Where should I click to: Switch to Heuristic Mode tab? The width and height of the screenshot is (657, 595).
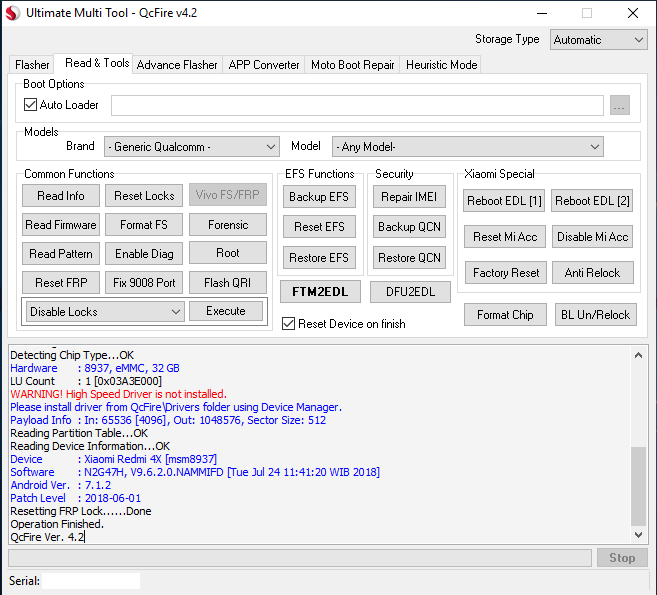coord(442,65)
